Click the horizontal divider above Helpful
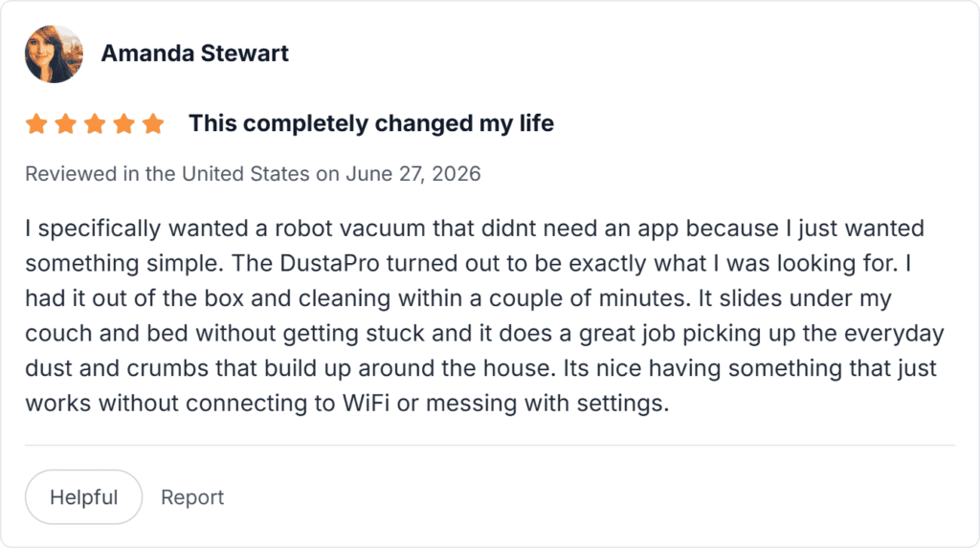 tap(490, 446)
